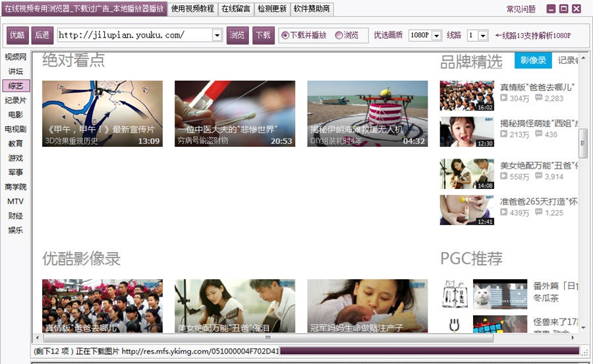
Task: Click the 日食记 channel logo icon
Action: click(x=455, y=294)
